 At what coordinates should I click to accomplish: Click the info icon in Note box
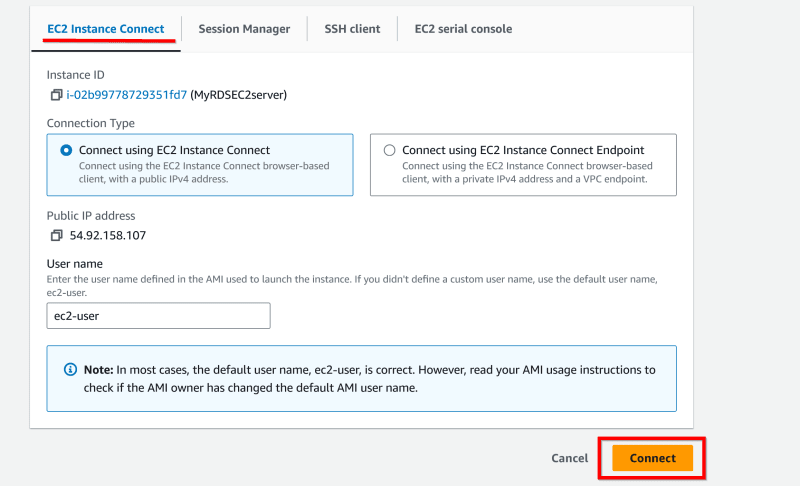click(70, 370)
